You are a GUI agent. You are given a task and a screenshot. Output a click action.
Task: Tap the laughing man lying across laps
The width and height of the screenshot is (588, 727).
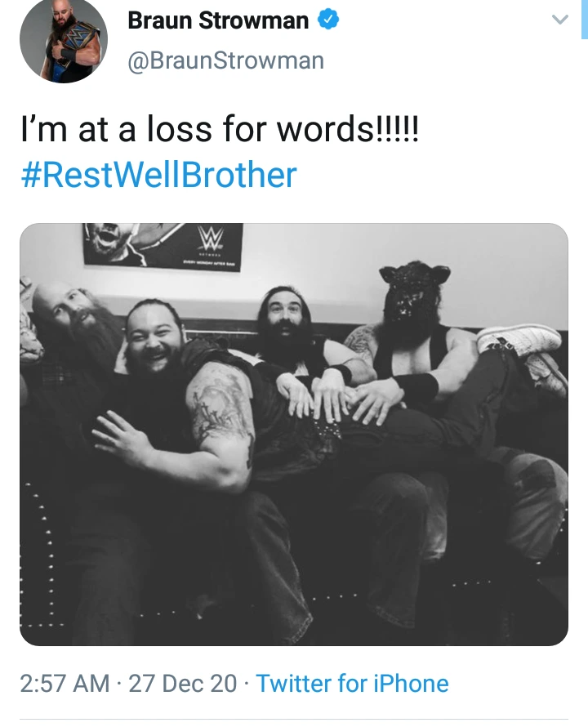pyautogui.click(x=156, y=335)
